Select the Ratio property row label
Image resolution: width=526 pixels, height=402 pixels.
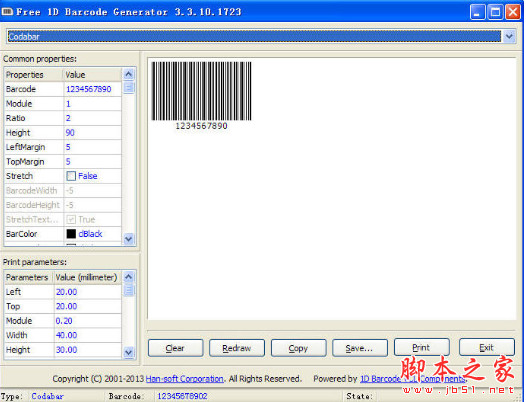point(15,118)
